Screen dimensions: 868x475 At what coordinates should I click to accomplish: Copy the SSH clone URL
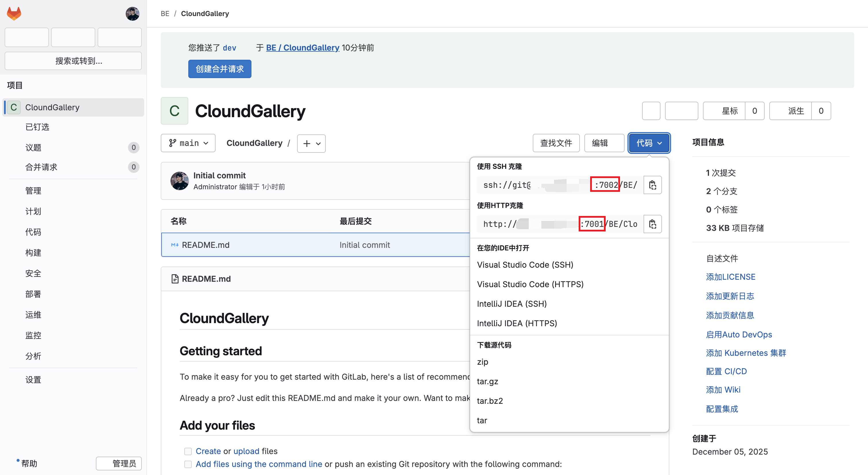pos(652,185)
